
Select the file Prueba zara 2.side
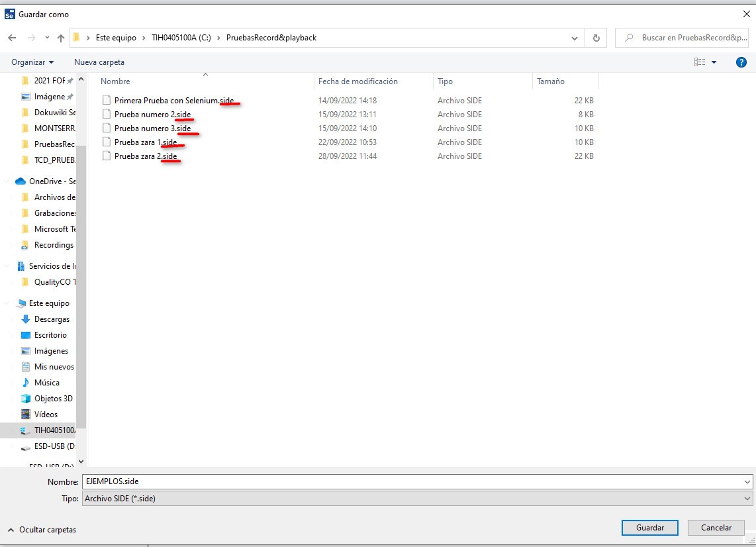coord(145,156)
